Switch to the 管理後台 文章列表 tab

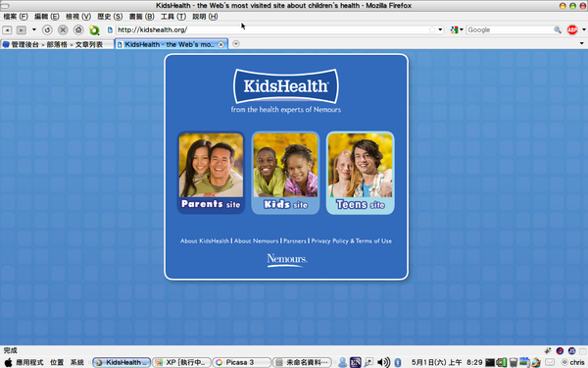tap(57, 44)
